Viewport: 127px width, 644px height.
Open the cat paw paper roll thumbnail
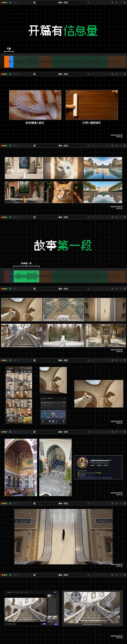point(92,105)
